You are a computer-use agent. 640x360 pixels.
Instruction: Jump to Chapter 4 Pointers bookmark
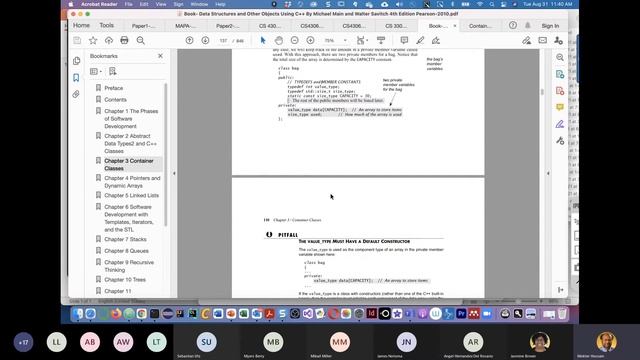point(132,182)
